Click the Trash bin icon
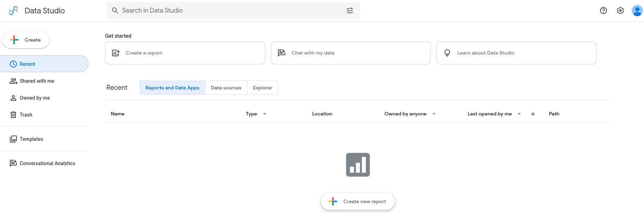Viewport: 644px width, 213px height. click(13, 115)
